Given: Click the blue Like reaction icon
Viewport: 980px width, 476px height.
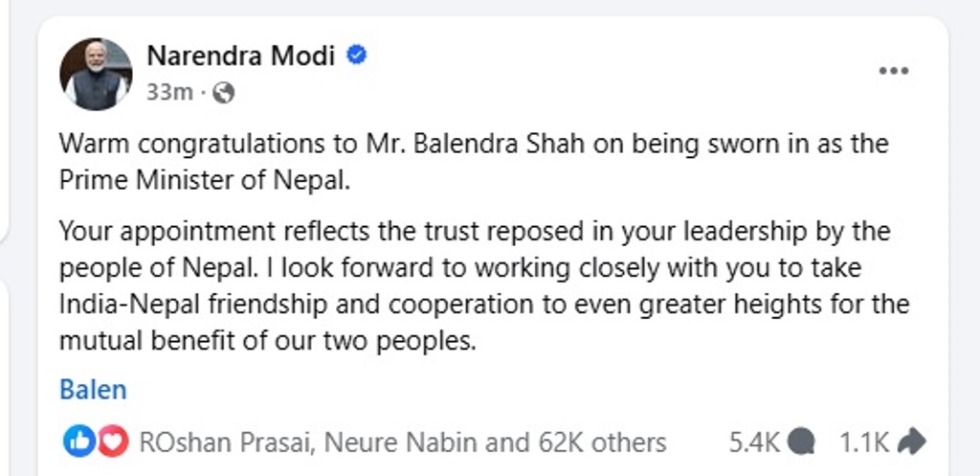Looking at the screenshot, I should click(77, 442).
